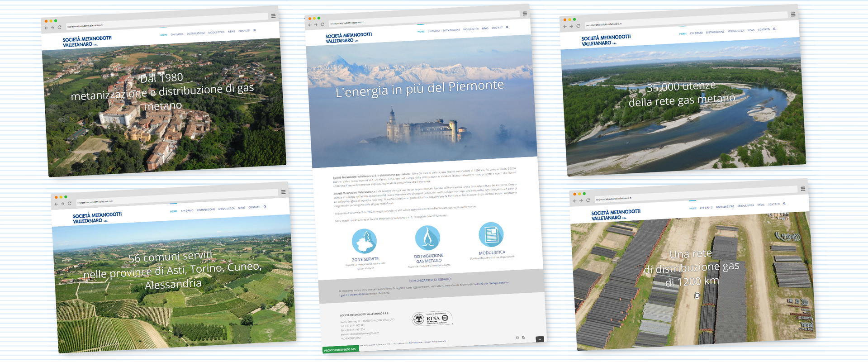Select News in center window navigation
The height and width of the screenshot is (362, 868).
pos(485,28)
